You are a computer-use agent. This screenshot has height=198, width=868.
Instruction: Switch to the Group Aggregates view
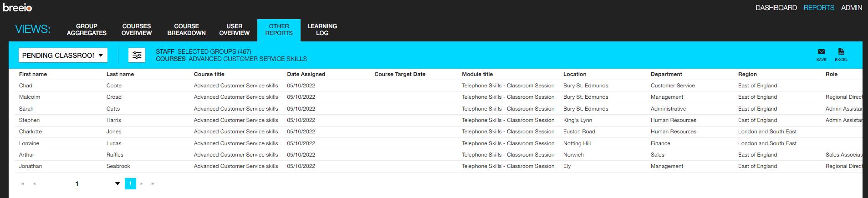87,30
